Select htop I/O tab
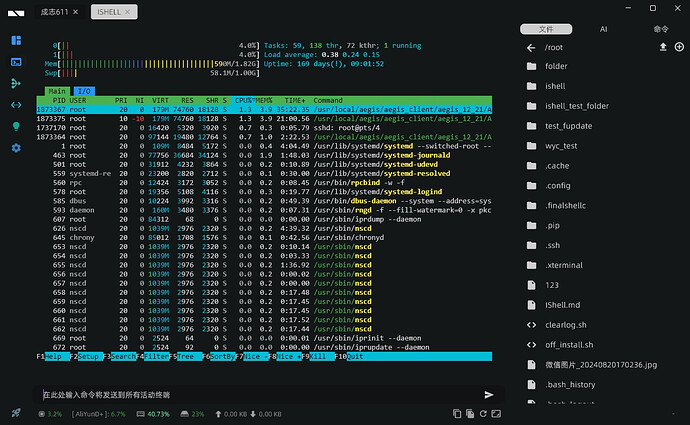Image resolution: width=690 pixels, height=425 pixels. coord(84,91)
